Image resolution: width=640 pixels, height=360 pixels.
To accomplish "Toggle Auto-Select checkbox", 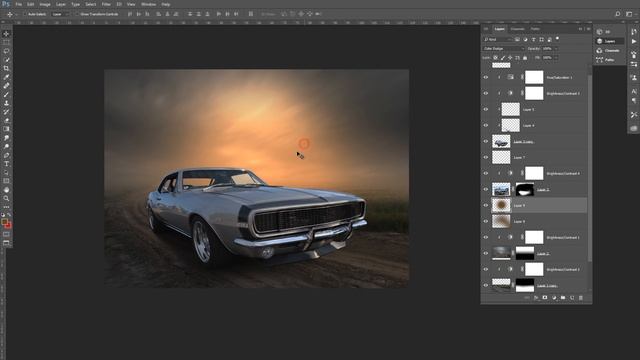I will point(24,14).
